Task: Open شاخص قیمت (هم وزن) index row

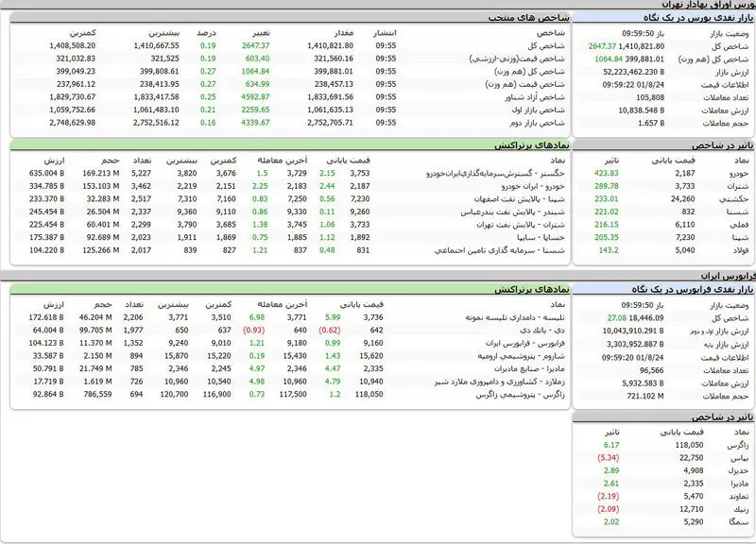Action: (525, 84)
